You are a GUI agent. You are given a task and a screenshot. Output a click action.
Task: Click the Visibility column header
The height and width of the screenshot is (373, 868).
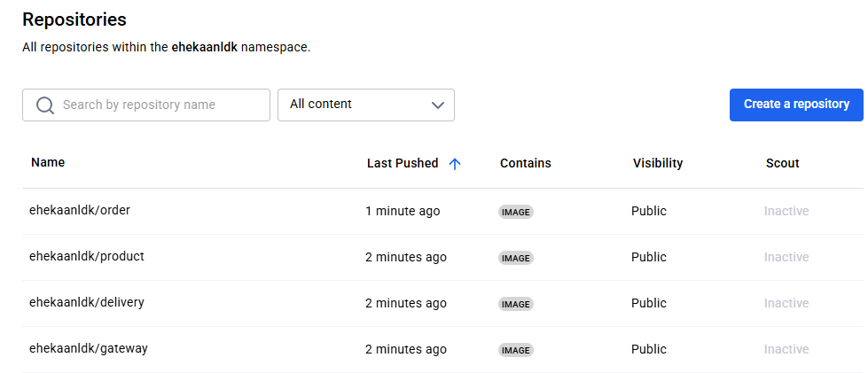click(658, 163)
